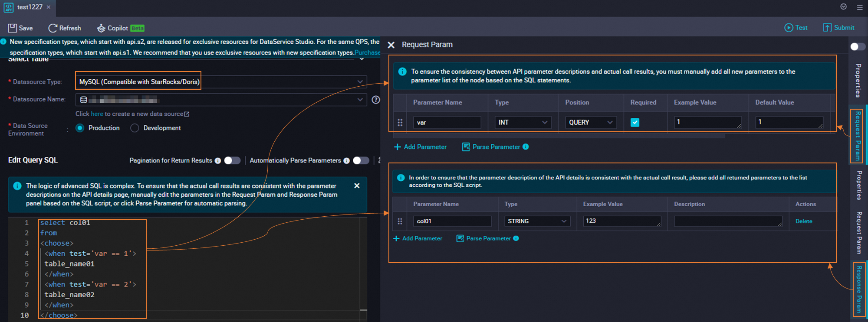Open the Datasource Type dropdown
Viewport: 868px width, 322px height.
(221, 82)
